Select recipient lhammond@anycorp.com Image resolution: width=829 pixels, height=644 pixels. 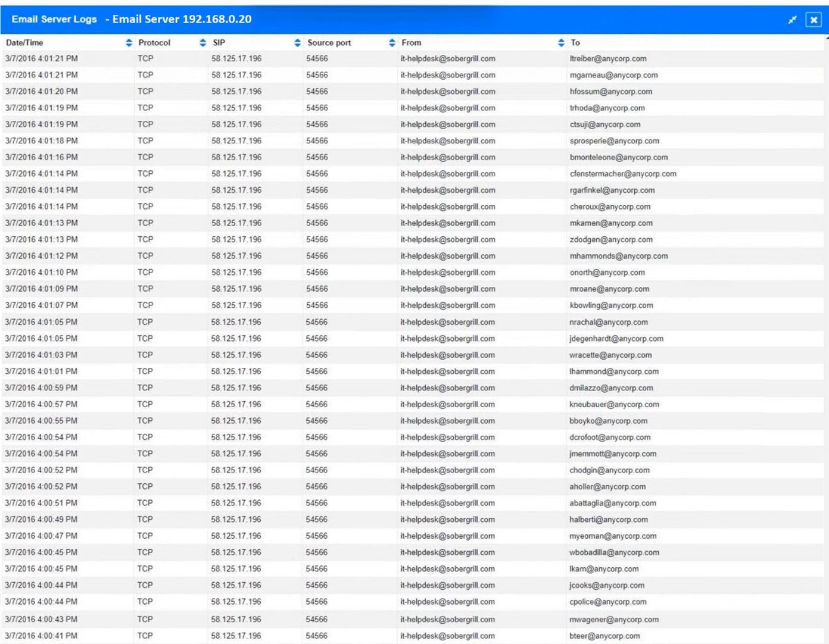click(614, 372)
